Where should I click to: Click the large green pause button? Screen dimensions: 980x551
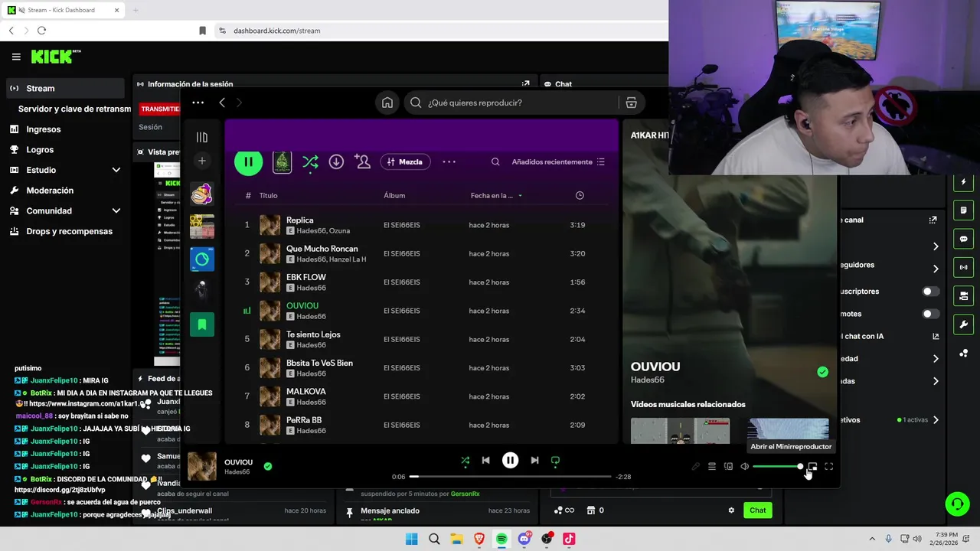click(x=248, y=161)
